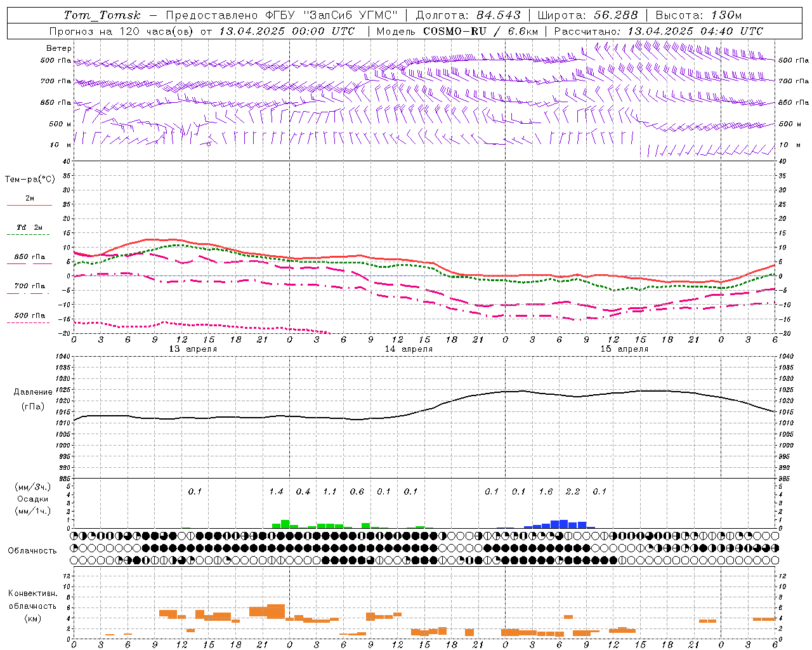Click the tallest blue precipitation bar
The image size is (812, 650).
(564, 524)
